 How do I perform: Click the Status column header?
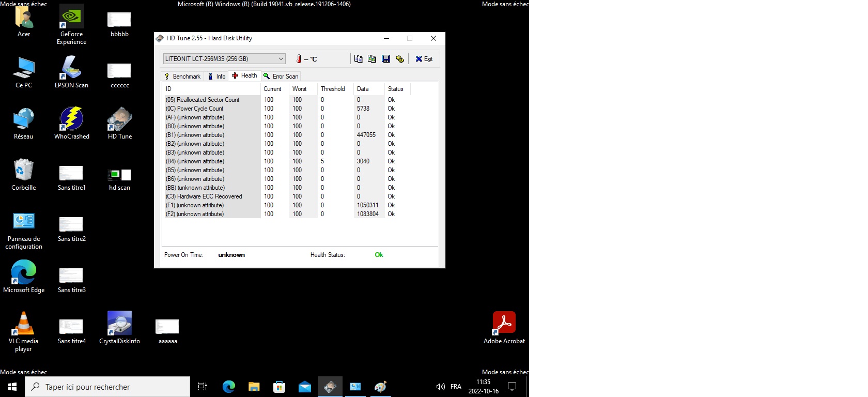[398, 89]
